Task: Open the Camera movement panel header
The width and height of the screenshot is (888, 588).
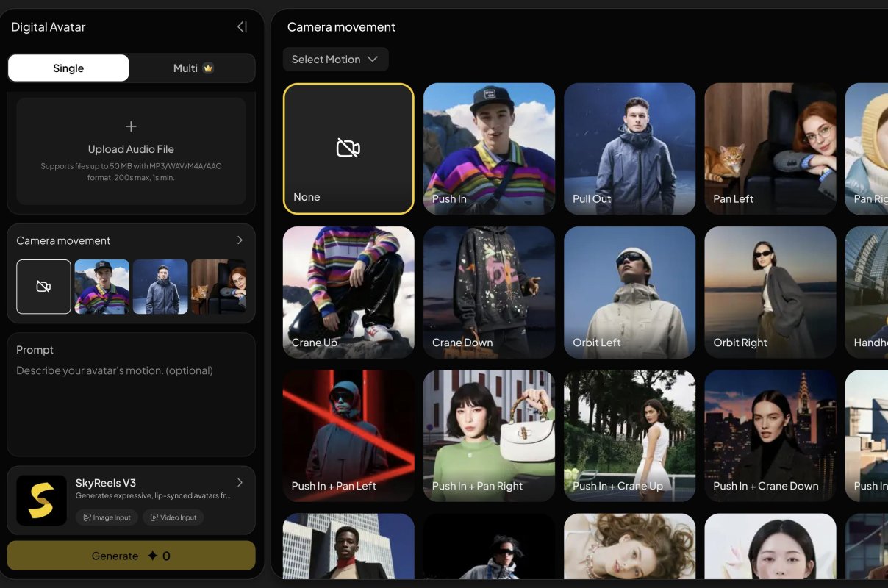Action: pos(340,26)
